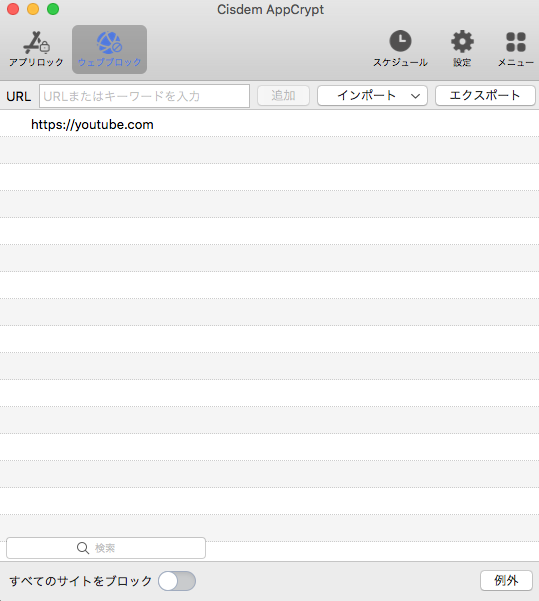Click the エクスポート button
This screenshot has width=539, height=601.
point(485,95)
